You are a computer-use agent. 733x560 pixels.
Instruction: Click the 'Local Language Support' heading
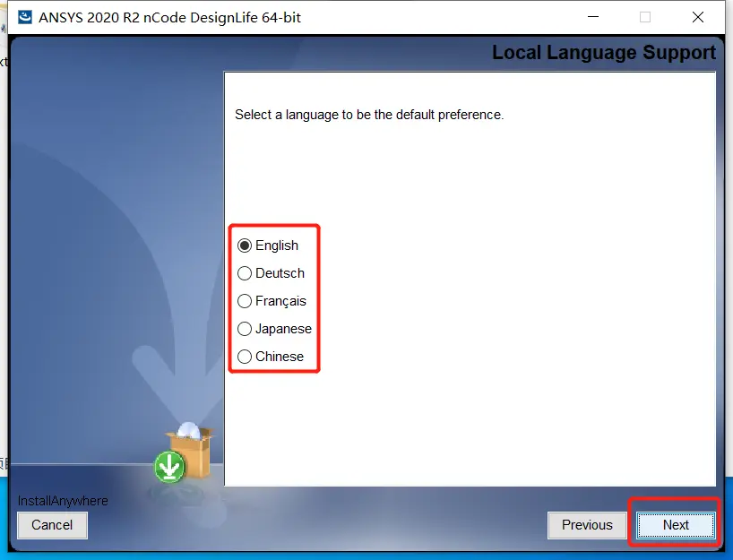(x=603, y=52)
